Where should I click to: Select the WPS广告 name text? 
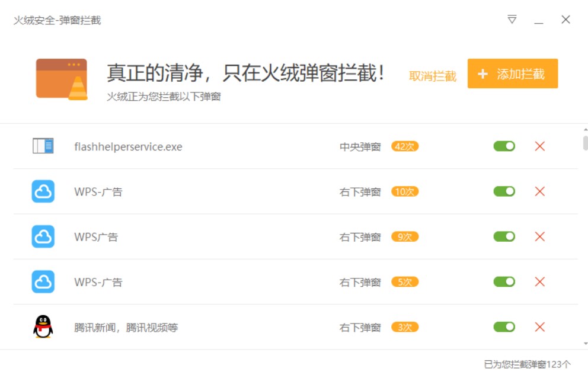point(96,237)
